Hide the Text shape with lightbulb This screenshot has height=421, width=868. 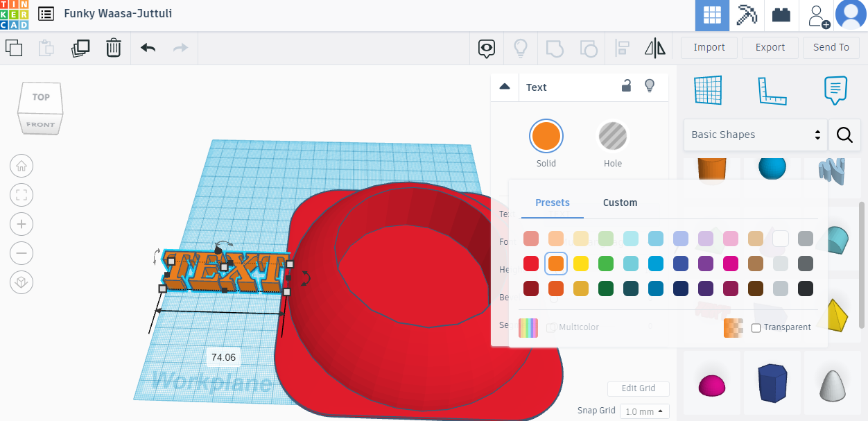pyautogui.click(x=650, y=86)
